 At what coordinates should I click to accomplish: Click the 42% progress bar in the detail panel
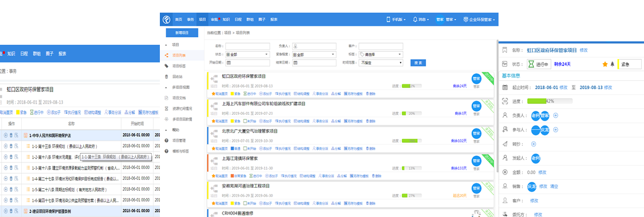point(550,101)
